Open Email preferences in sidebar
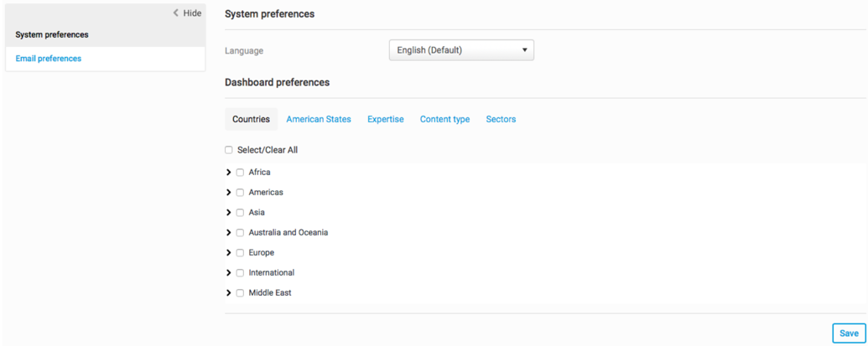This screenshot has width=868, height=346. click(x=49, y=59)
